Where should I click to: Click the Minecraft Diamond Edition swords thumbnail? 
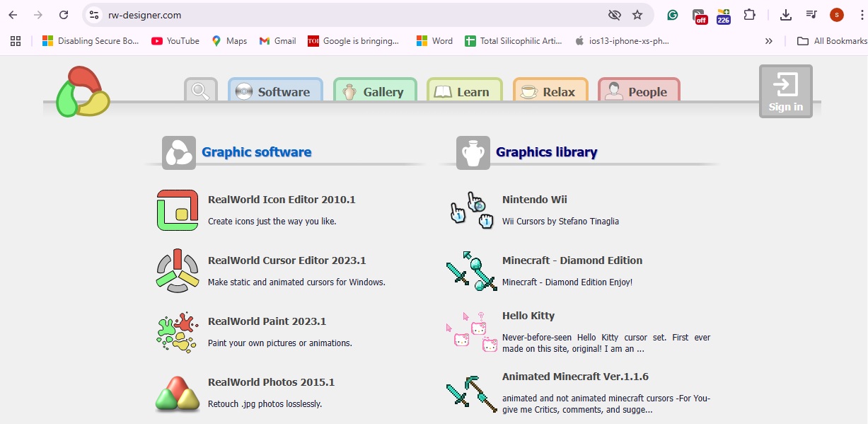472,271
